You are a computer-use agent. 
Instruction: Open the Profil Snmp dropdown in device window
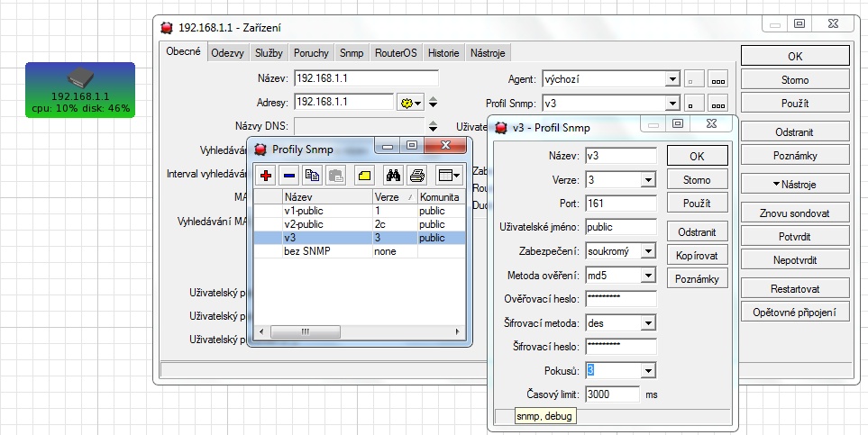point(672,104)
